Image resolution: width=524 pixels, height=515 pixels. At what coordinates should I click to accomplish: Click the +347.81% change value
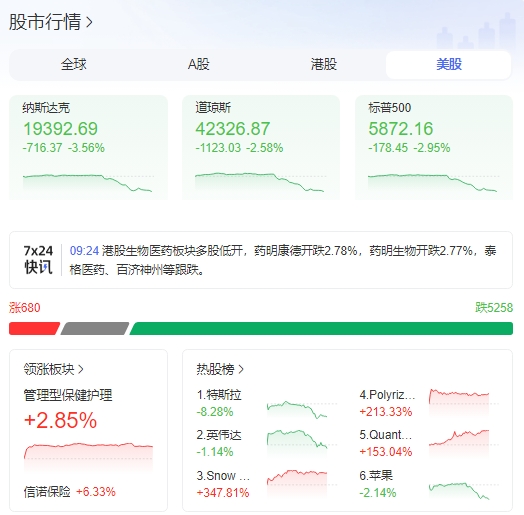pyautogui.click(x=223, y=493)
